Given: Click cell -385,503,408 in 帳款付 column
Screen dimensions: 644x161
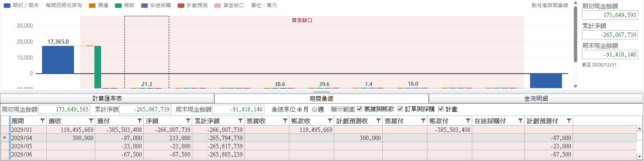Looking at the screenshot, I should point(449,130).
